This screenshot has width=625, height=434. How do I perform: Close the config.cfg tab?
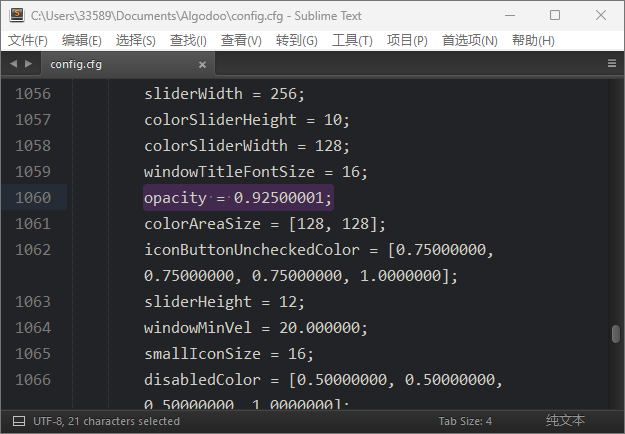tap(202, 64)
